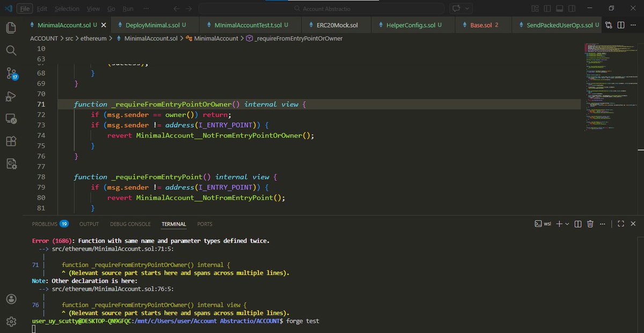
Task: Click src/ethereum/MinimalAccount.sol:76:5 link in terminal
Action: [113, 288]
